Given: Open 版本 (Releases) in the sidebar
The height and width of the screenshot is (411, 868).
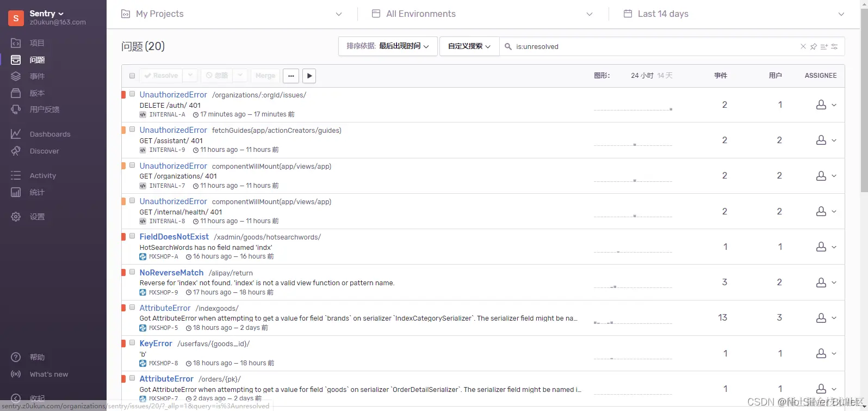Looking at the screenshot, I should point(37,93).
